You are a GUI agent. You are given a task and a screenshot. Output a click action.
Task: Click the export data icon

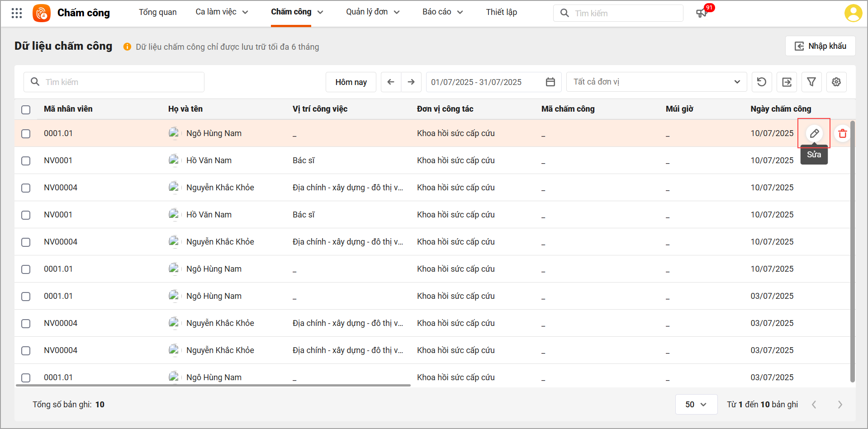(787, 82)
